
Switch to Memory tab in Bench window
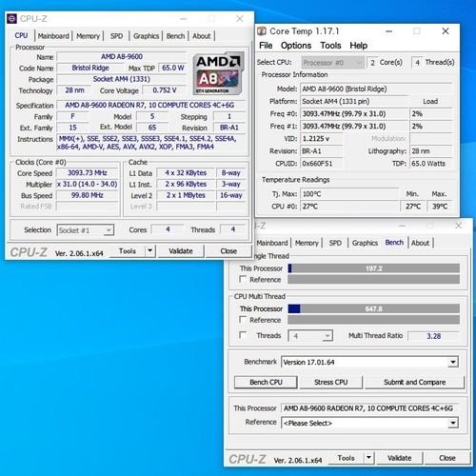point(307,243)
